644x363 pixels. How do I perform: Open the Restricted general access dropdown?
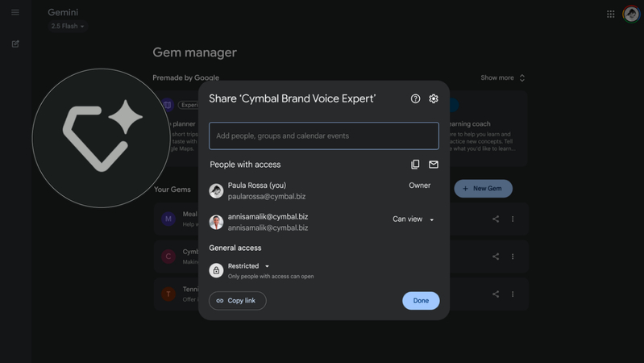tap(248, 266)
